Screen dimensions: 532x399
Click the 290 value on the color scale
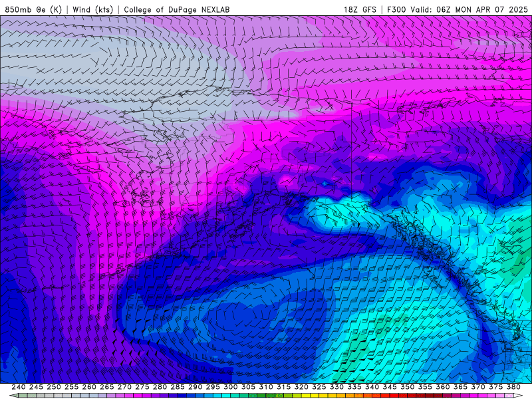195,387
